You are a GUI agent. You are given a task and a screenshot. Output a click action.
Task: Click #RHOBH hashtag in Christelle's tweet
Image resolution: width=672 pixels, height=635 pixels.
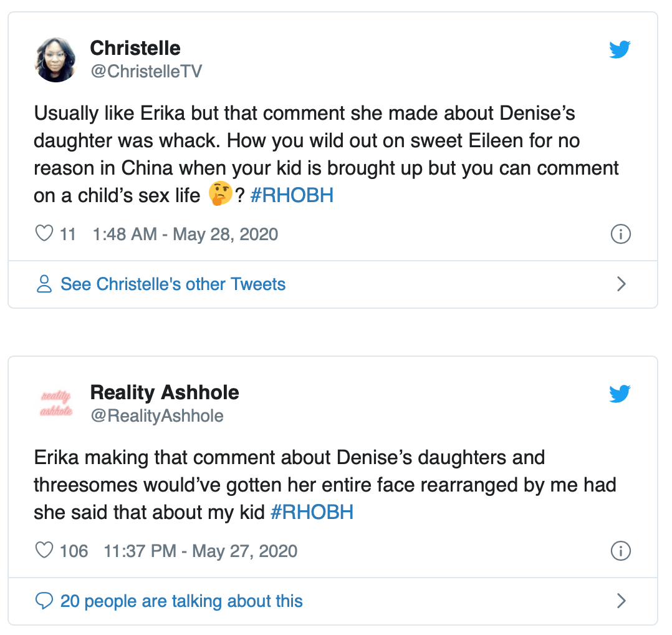point(292,196)
